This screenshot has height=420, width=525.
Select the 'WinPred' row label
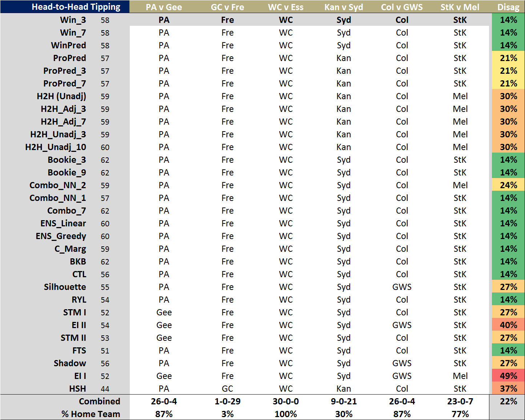click(69, 45)
